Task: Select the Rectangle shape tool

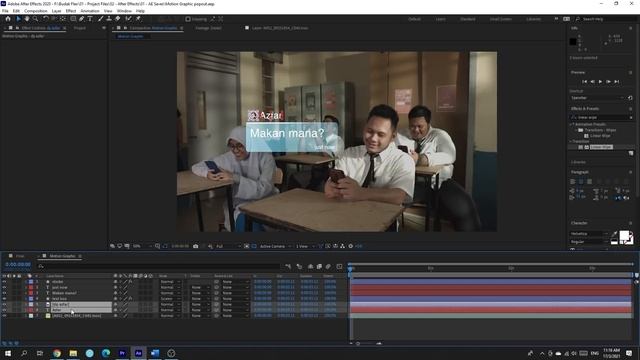Action: point(73,19)
